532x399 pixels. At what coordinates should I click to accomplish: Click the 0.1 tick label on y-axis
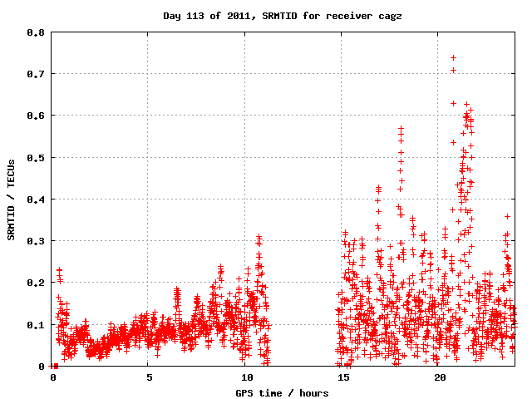[x=36, y=324]
